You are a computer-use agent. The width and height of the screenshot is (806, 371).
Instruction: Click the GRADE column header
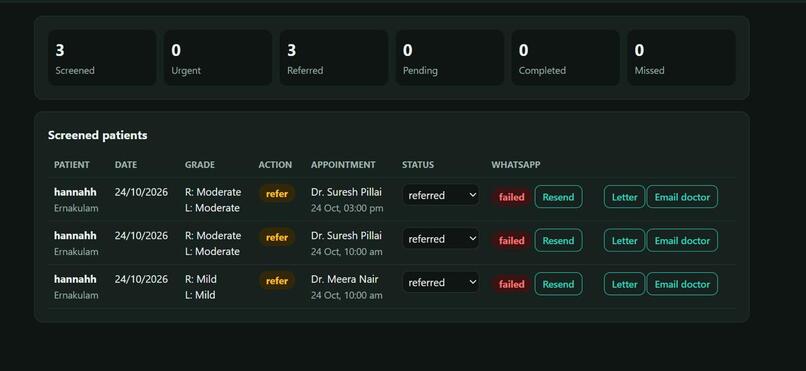click(x=200, y=165)
